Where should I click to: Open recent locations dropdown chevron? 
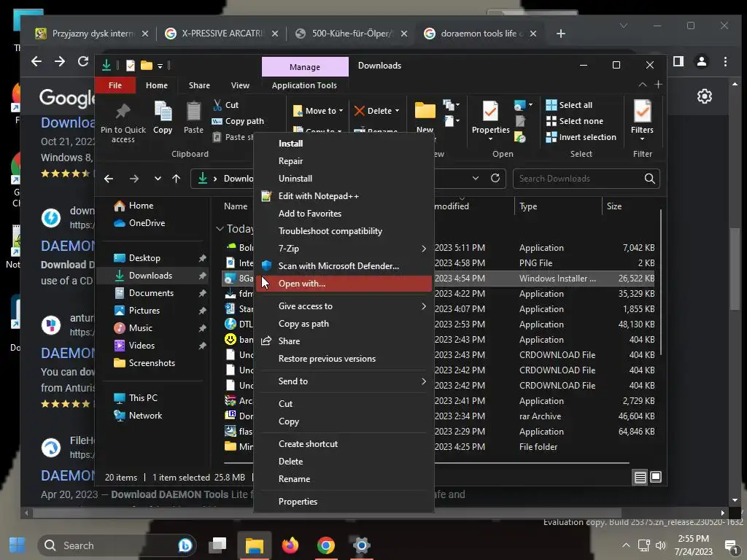click(x=158, y=179)
